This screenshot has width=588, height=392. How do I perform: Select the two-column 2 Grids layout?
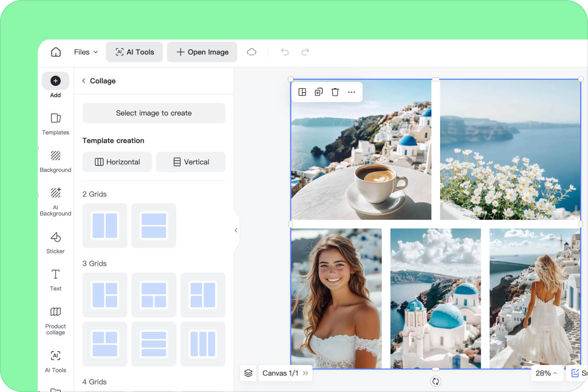(x=105, y=226)
